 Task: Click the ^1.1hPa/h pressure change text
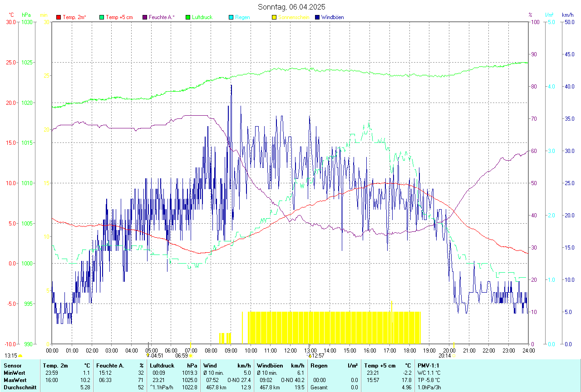click(x=162, y=387)
